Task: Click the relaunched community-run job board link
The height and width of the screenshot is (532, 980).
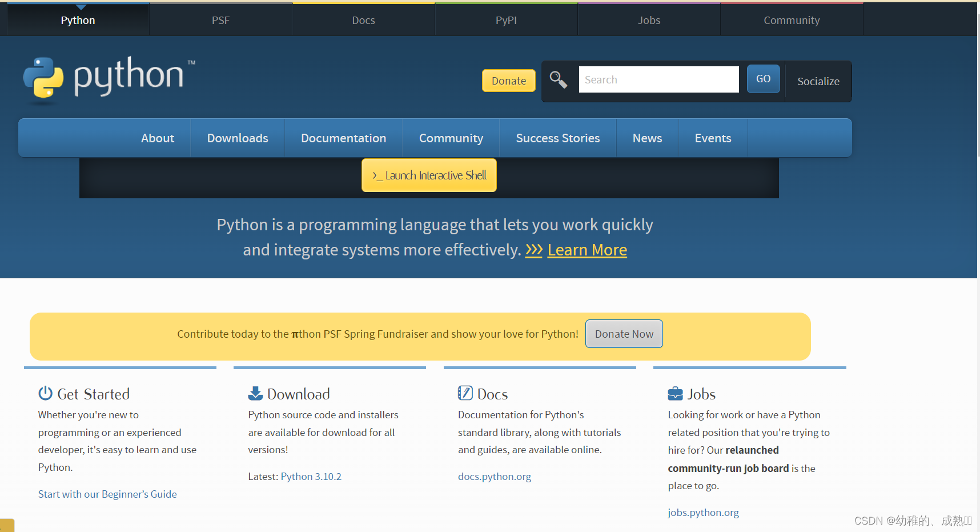Action: tap(729, 459)
